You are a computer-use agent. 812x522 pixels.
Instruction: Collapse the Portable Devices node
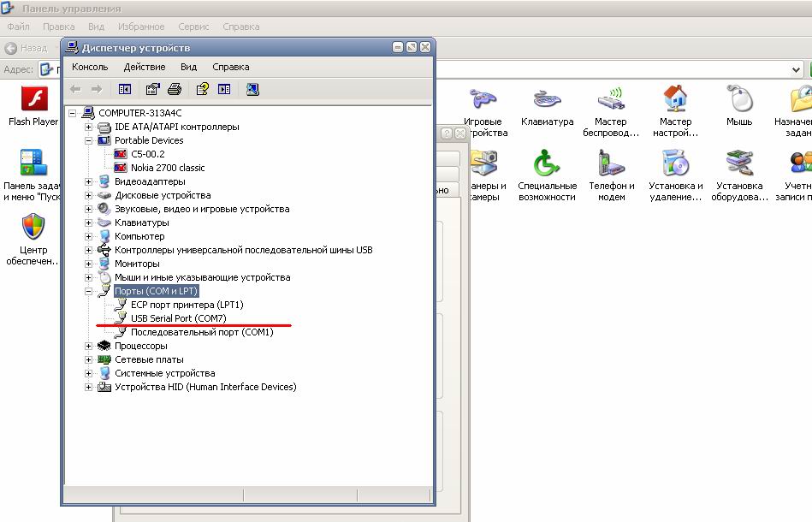[88, 140]
